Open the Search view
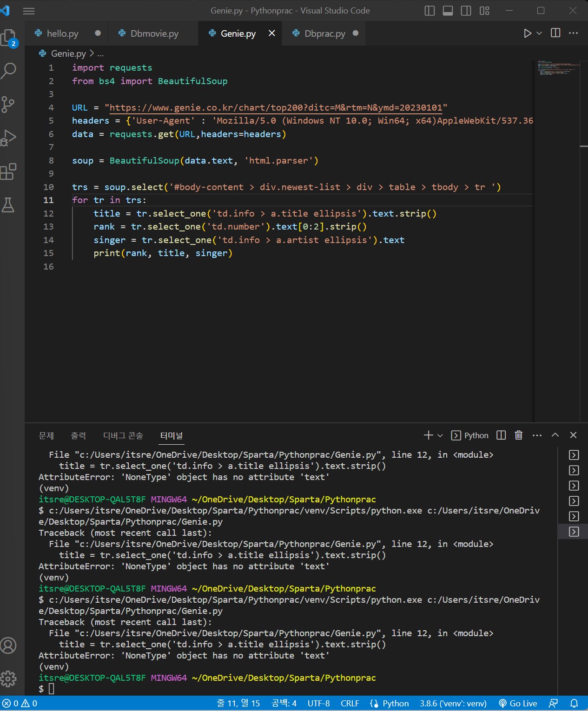The height and width of the screenshot is (711, 588). pyautogui.click(x=9, y=71)
